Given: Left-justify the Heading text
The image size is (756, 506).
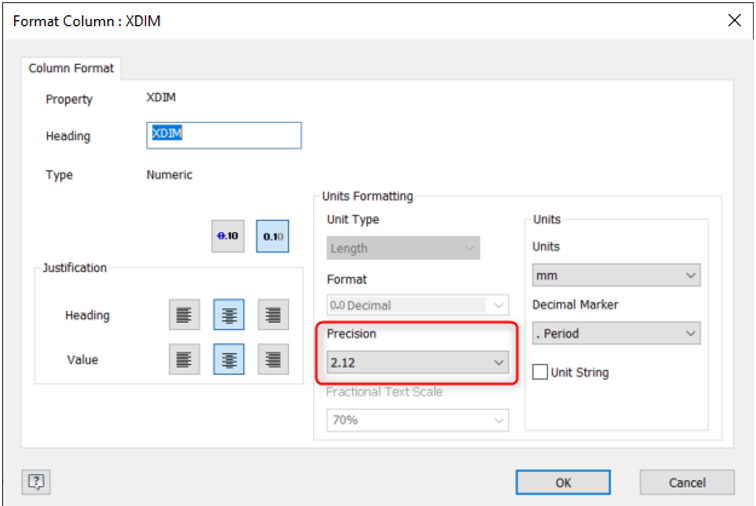Looking at the screenshot, I should 184,315.
